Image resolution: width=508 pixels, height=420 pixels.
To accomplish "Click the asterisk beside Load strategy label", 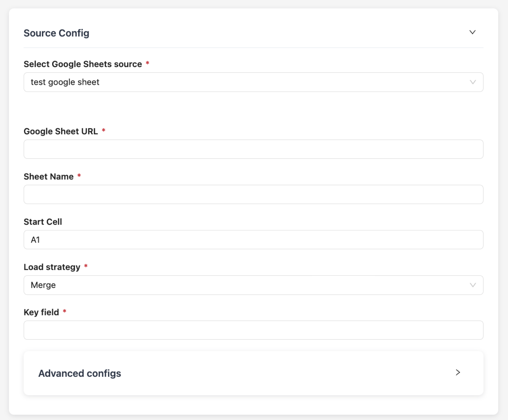I will pos(86,266).
